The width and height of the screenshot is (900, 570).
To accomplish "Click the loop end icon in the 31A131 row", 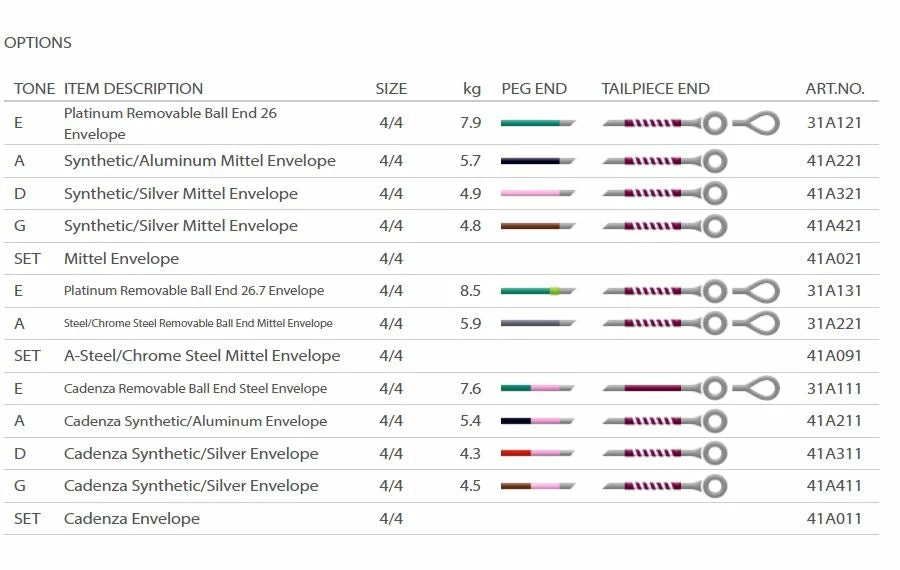I will pyautogui.click(x=756, y=291).
